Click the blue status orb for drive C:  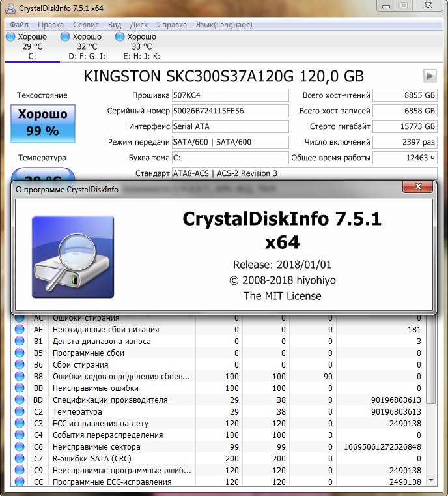10,36
